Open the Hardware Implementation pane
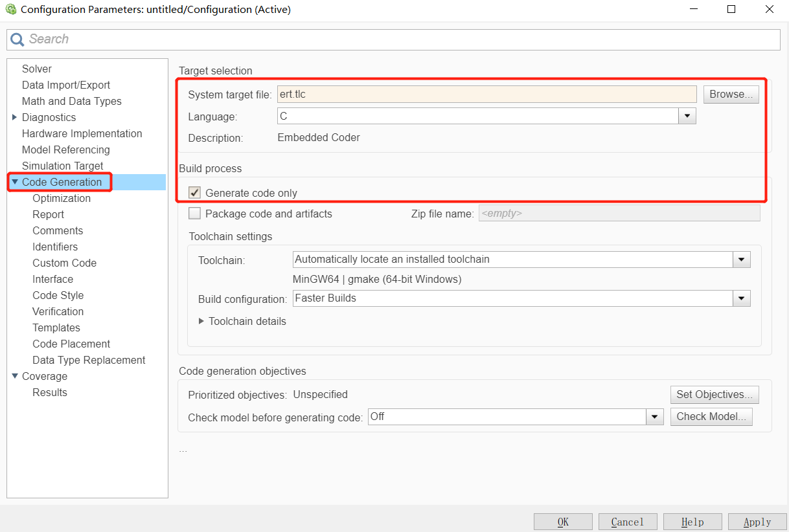The height and width of the screenshot is (532, 789). pos(82,133)
